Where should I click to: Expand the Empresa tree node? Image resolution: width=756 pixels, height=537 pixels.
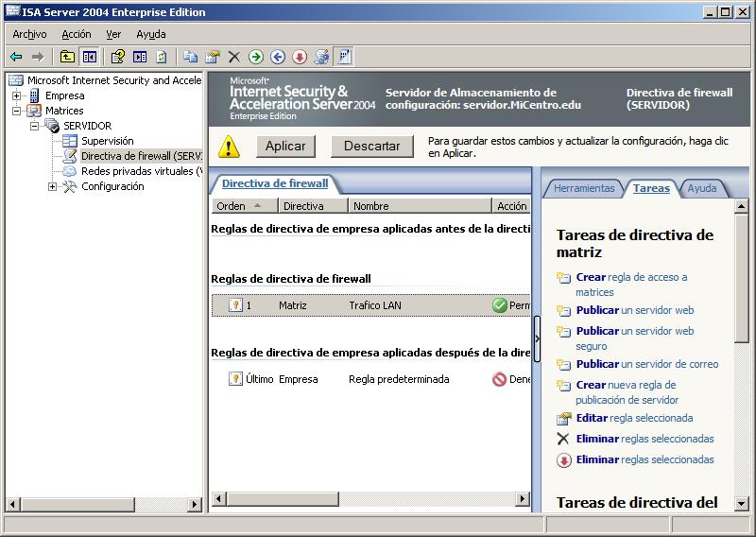pos(16,95)
